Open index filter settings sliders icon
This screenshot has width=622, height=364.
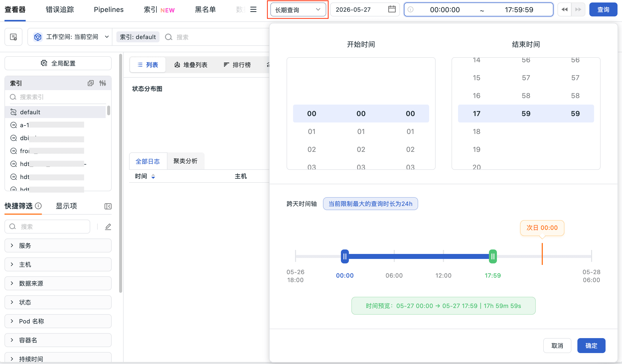point(103,83)
